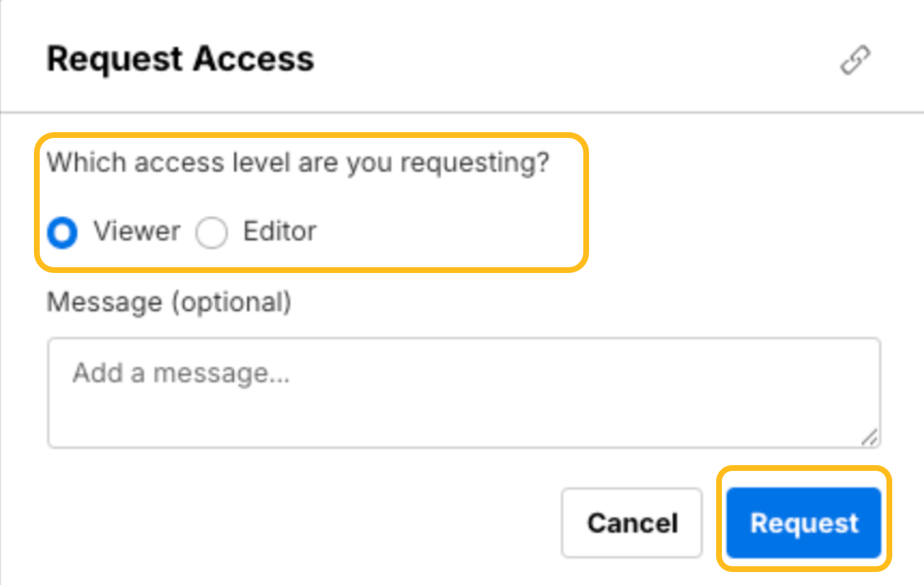Click the Request Access dialog title
924x585 pixels.
point(180,58)
